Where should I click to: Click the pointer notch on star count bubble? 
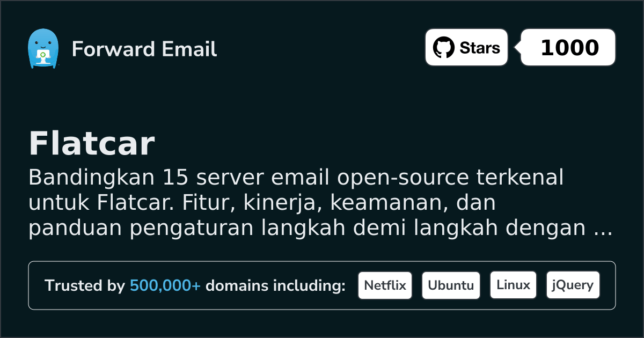point(517,48)
